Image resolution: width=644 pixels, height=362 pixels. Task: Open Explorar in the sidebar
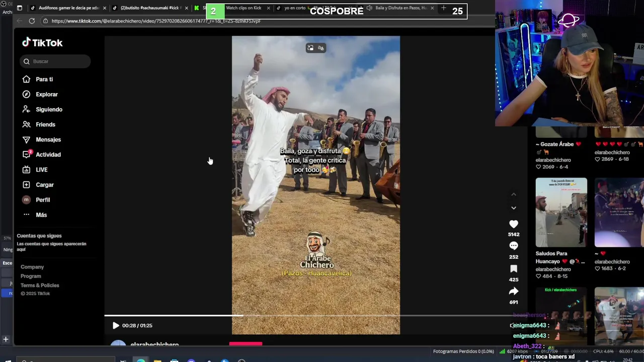(x=47, y=95)
